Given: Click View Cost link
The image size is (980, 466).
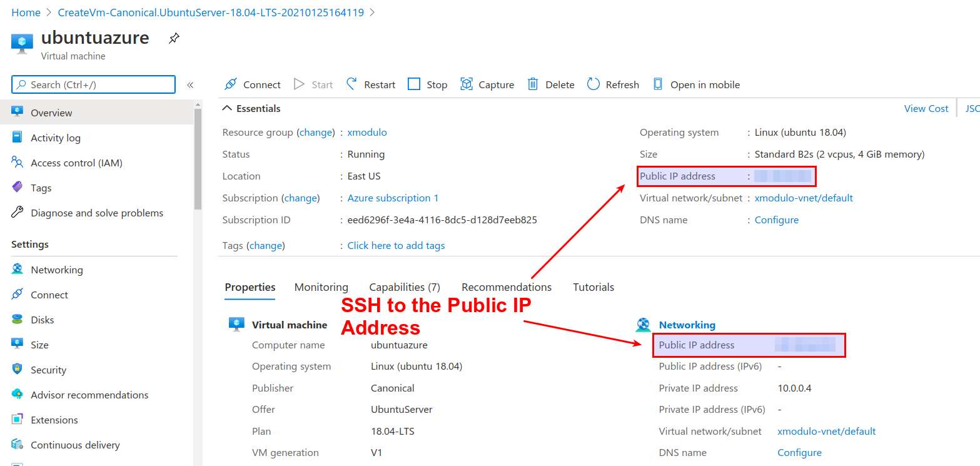Looking at the screenshot, I should 926,109.
